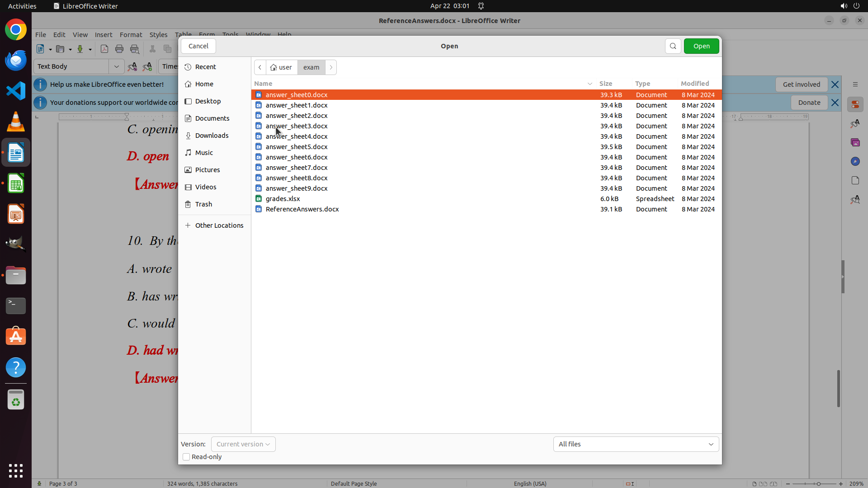Click the sidebar Properties icon
868x488 pixels.
(855, 105)
